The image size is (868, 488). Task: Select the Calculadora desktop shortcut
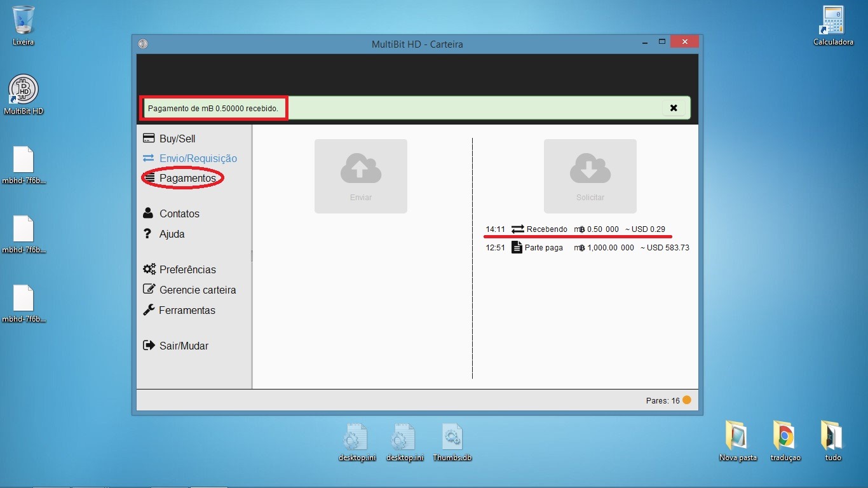[833, 22]
